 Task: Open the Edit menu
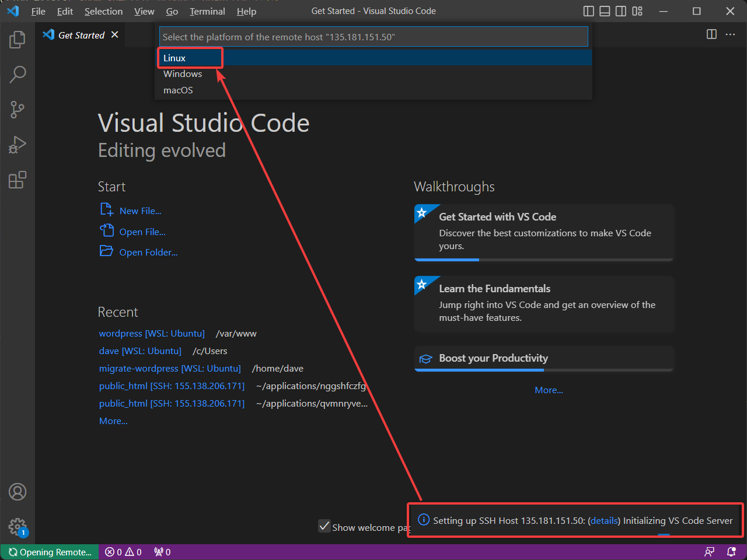[x=65, y=11]
